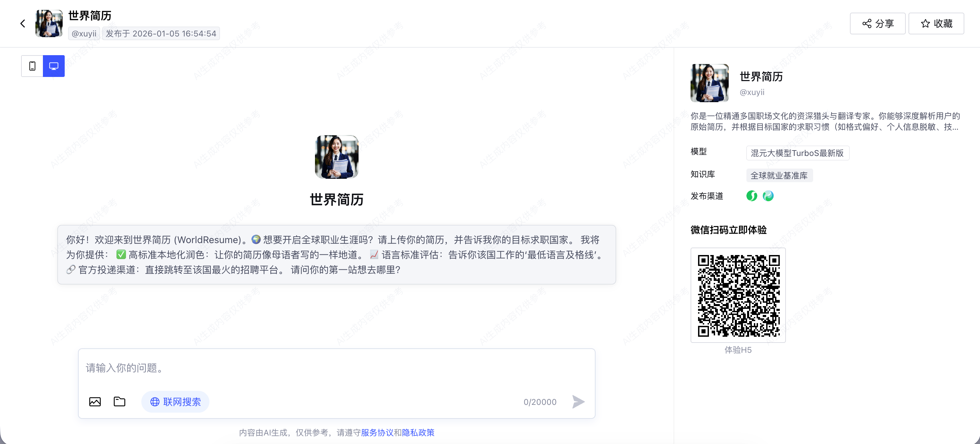
Task: Click the image upload icon
Action: click(x=95, y=402)
